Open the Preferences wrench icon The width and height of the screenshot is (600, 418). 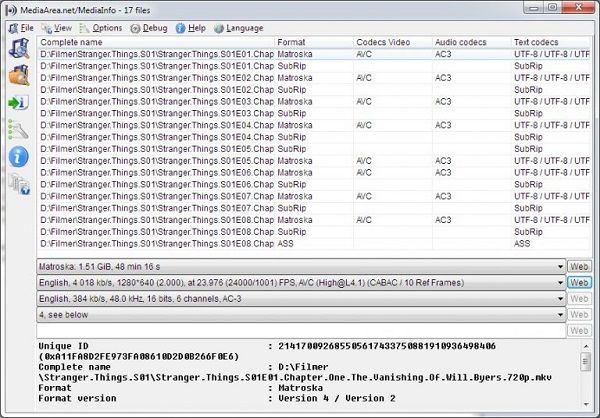(18, 129)
